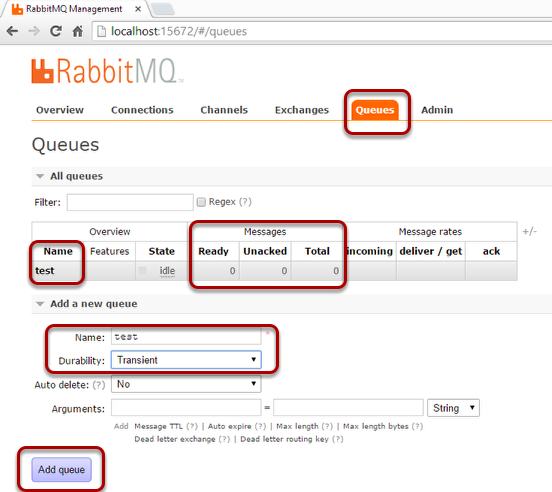Add the Max length argument
The width and height of the screenshot is (552, 492).
297,426
